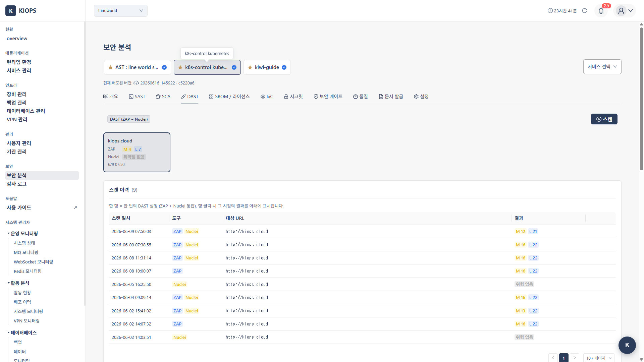Click the refresh session timer icon
The width and height of the screenshot is (644, 362).
[x=585, y=11]
